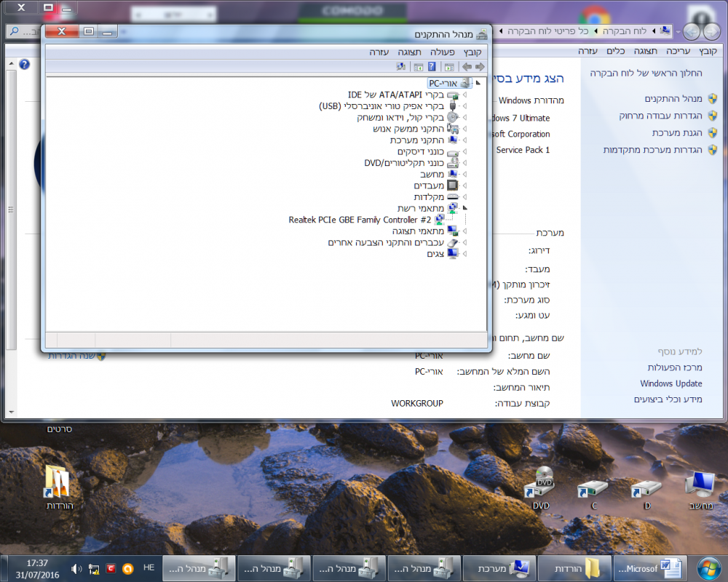The height and width of the screenshot is (582, 728).
Task: Click the הגדרות עבודה מרחוק link
Action: point(660,116)
